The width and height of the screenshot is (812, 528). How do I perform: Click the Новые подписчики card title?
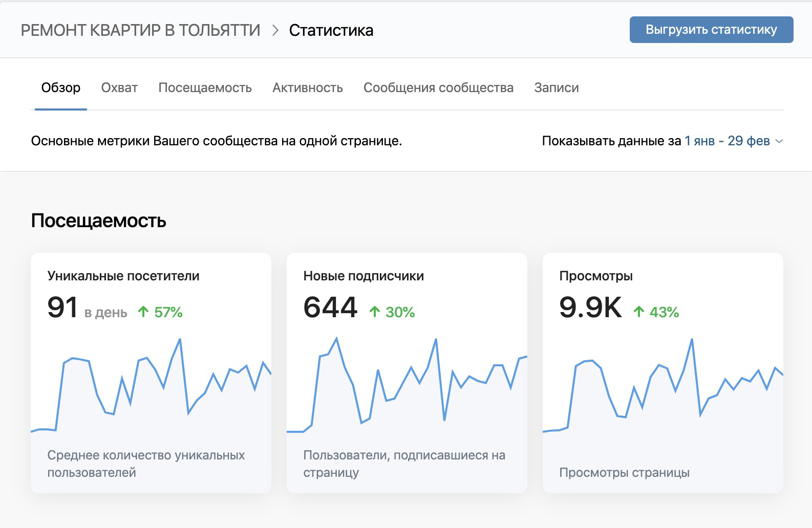pyautogui.click(x=364, y=276)
